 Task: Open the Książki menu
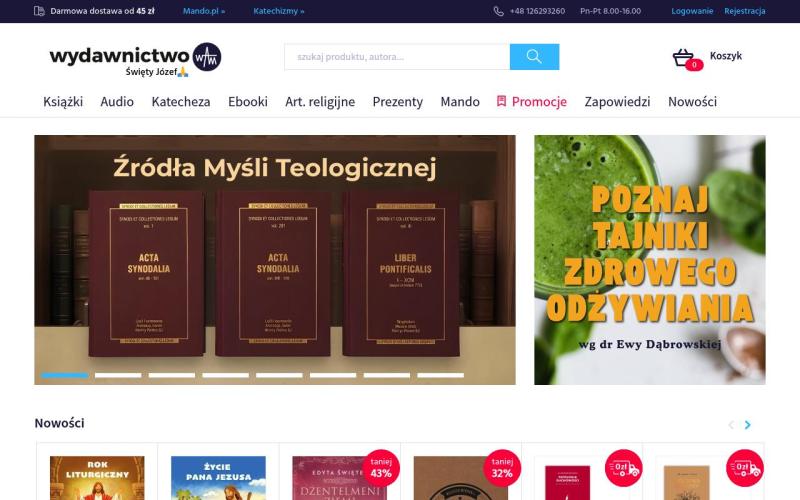[63, 102]
